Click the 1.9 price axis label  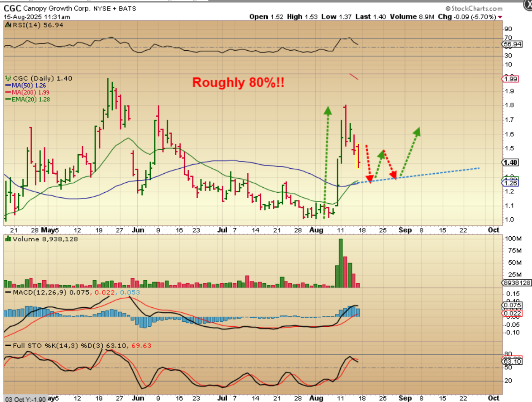[x=509, y=91]
